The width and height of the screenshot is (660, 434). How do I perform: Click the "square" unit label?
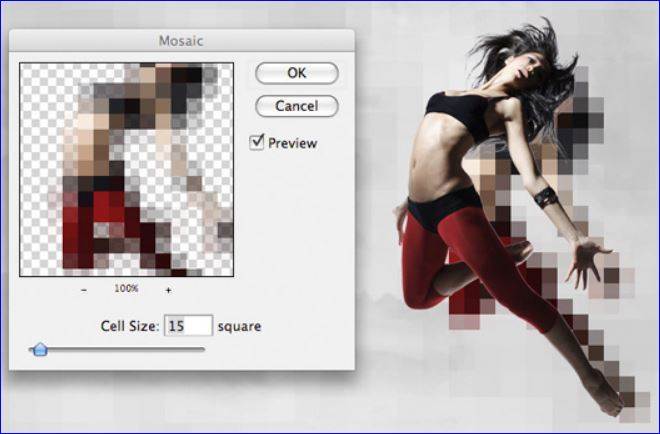pyautogui.click(x=240, y=326)
